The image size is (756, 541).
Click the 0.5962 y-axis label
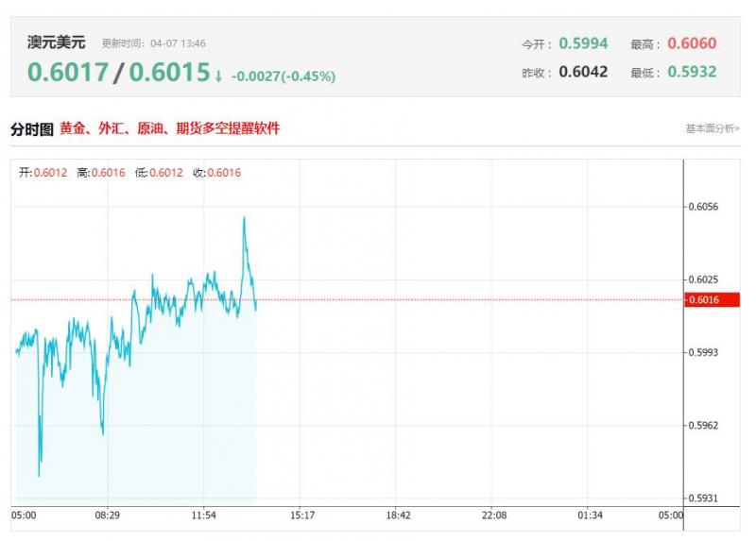click(x=703, y=426)
